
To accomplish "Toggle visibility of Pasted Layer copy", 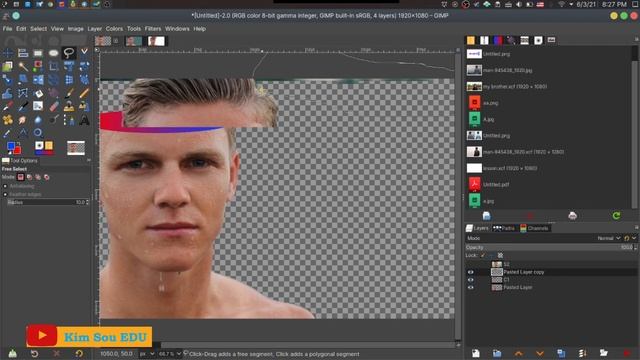I will (471, 272).
